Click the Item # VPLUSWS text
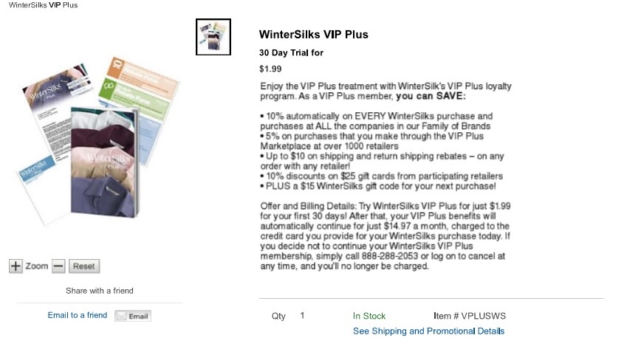 point(470,316)
